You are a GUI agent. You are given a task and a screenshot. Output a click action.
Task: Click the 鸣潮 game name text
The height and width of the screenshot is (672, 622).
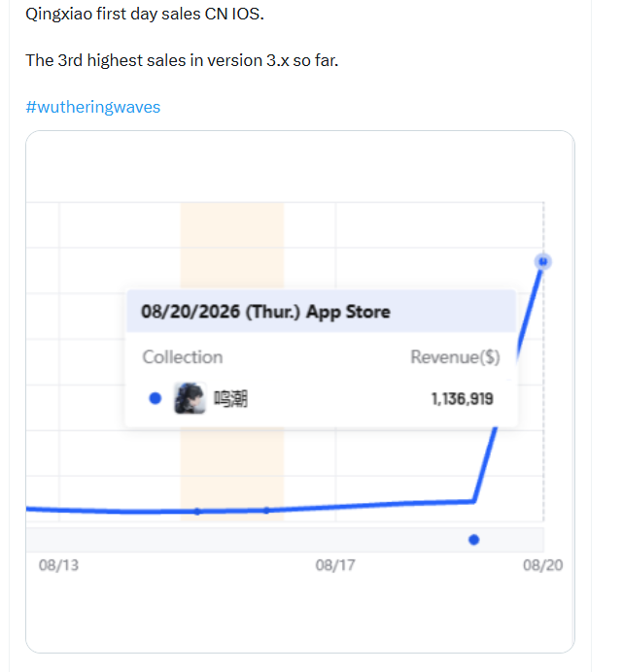(x=230, y=398)
